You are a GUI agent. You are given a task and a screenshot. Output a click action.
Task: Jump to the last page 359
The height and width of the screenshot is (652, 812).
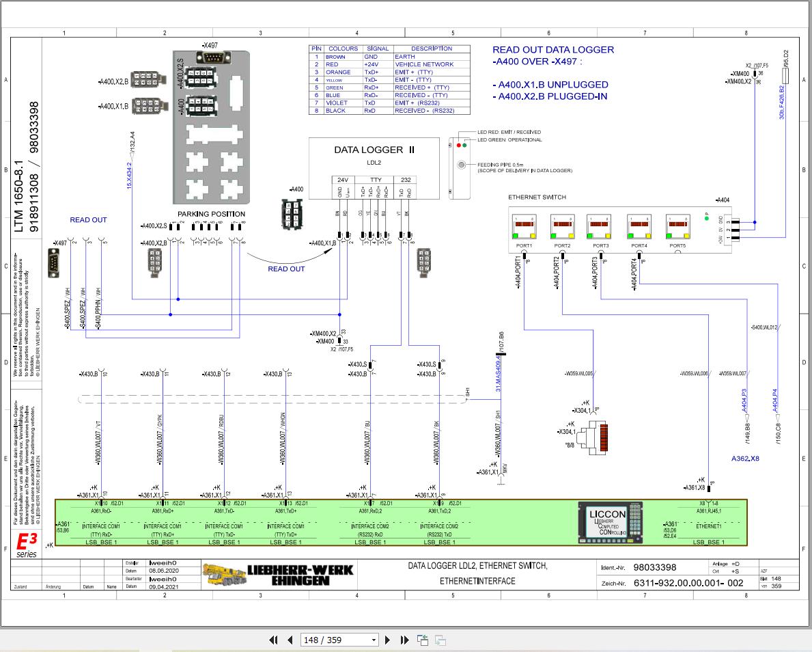click(404, 640)
